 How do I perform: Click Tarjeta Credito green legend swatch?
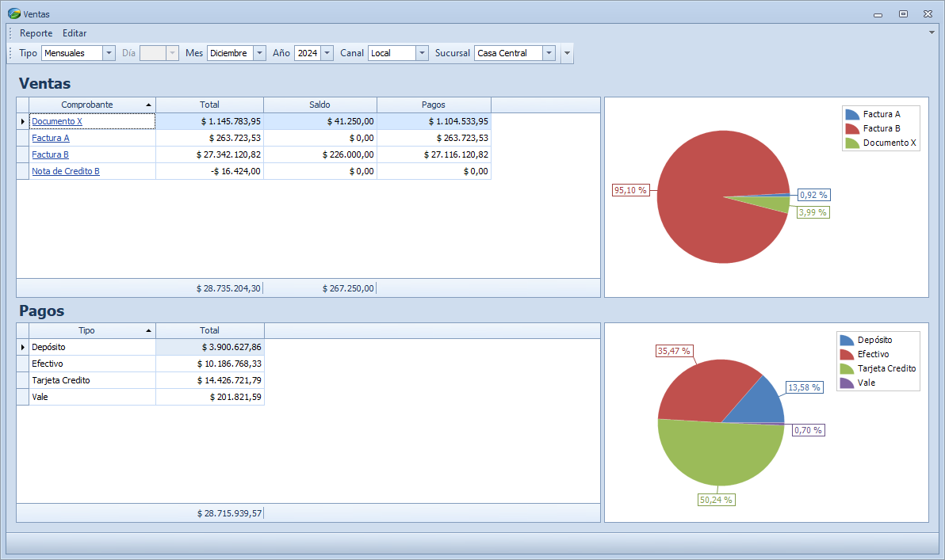click(847, 368)
